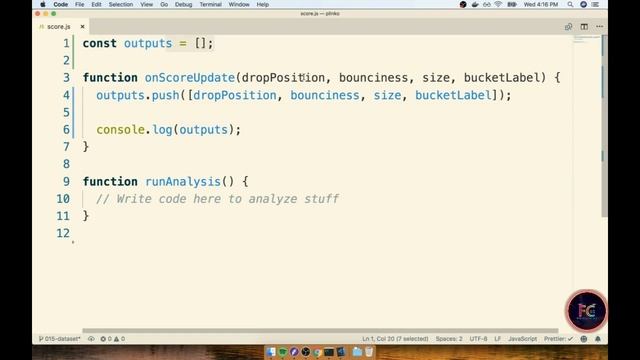Open the Apple menu

[x=43, y=4]
